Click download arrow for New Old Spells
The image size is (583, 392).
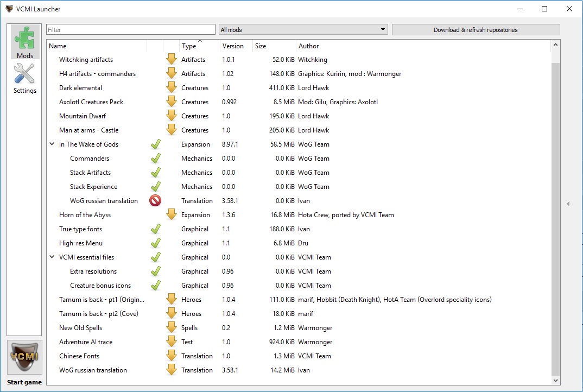(172, 328)
